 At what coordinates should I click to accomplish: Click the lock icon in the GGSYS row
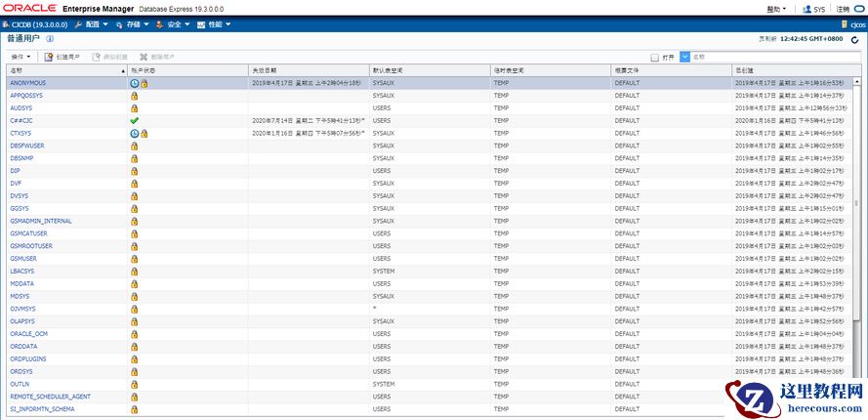[x=134, y=208]
